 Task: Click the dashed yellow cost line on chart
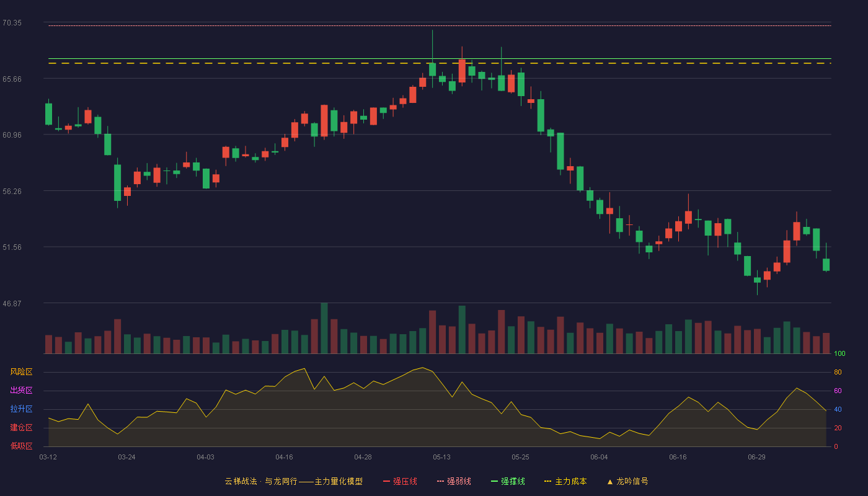coord(440,63)
